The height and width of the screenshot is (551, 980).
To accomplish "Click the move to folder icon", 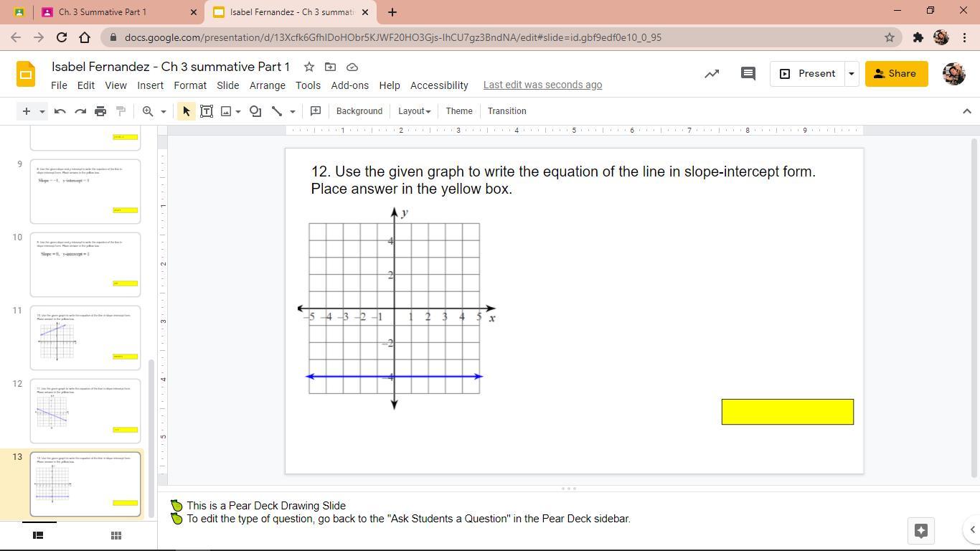I will click(331, 67).
